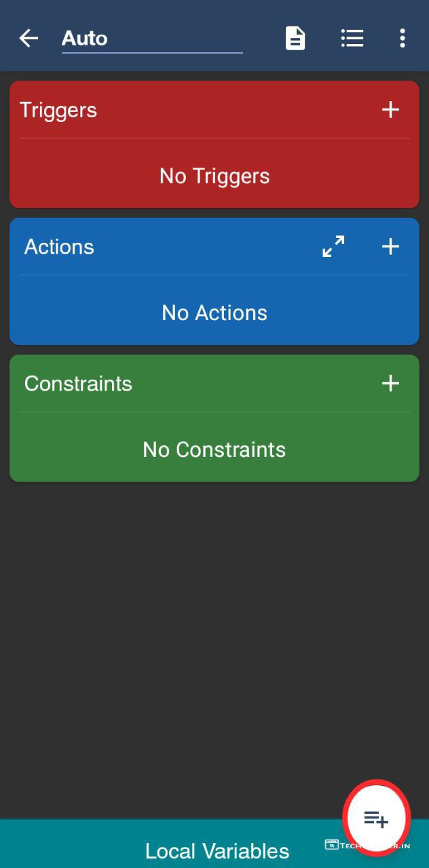Select the "No Actions" placeholder text
Viewport: 429px width, 868px height.
point(214,313)
